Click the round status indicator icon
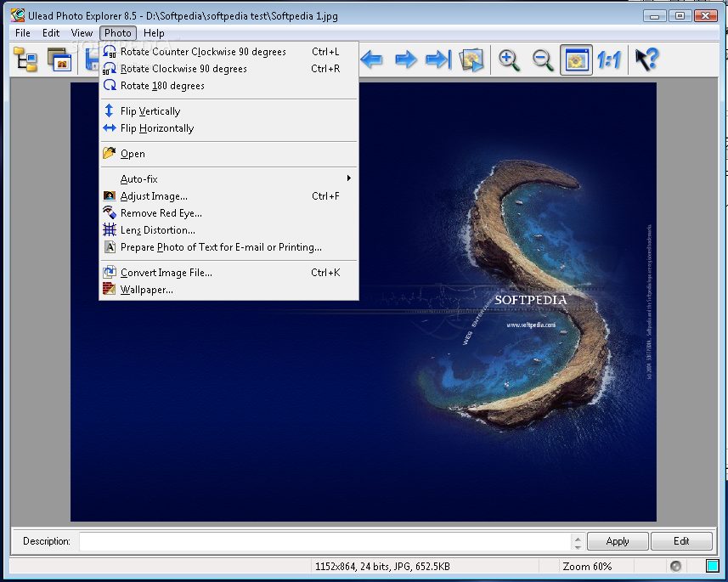Viewport: 728px width, 582px height. pos(676,566)
